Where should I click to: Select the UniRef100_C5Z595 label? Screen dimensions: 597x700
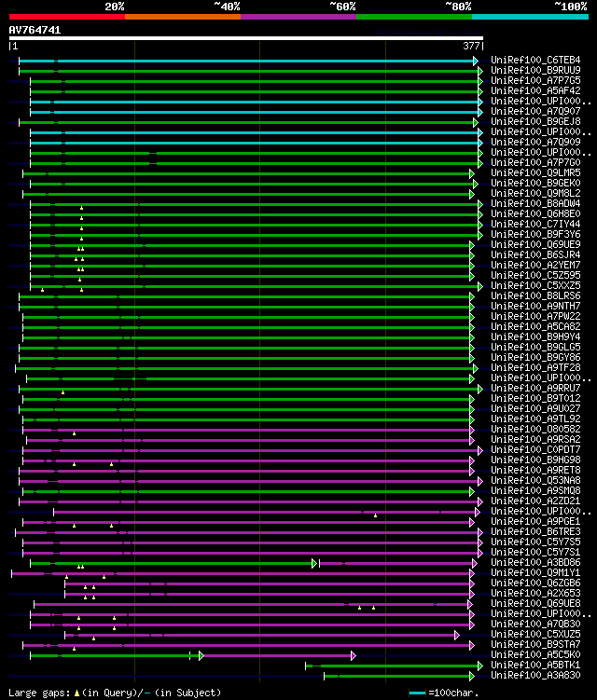535,276
